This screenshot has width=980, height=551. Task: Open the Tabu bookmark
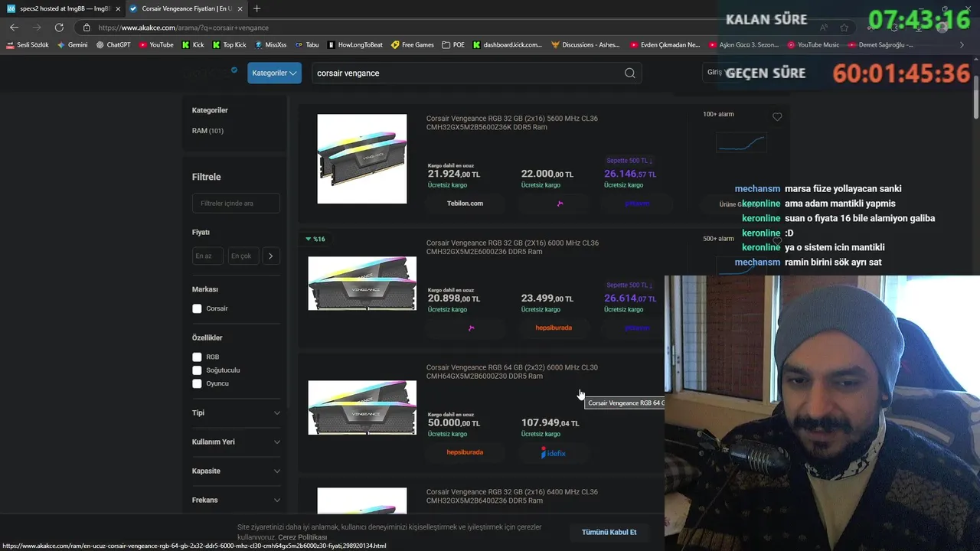pyautogui.click(x=307, y=44)
